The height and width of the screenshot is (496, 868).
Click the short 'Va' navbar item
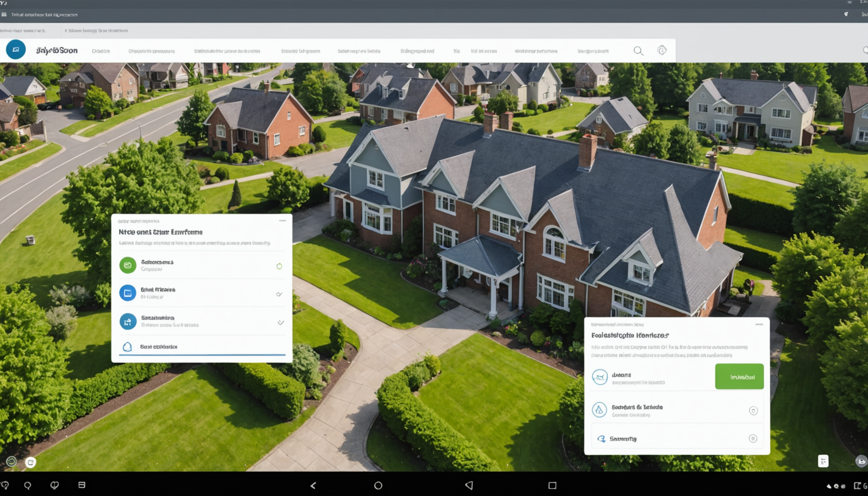point(456,51)
